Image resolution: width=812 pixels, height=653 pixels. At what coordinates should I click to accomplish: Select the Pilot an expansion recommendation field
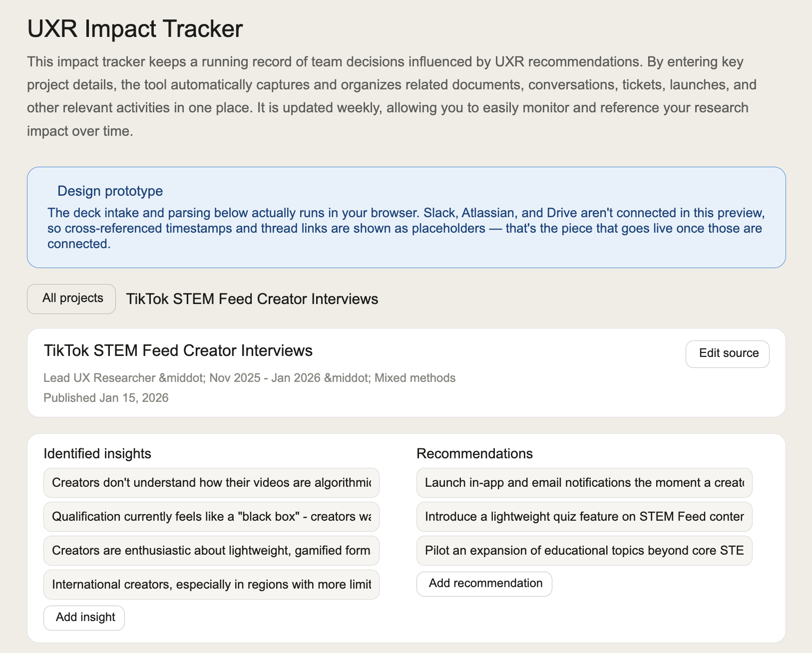pos(584,551)
